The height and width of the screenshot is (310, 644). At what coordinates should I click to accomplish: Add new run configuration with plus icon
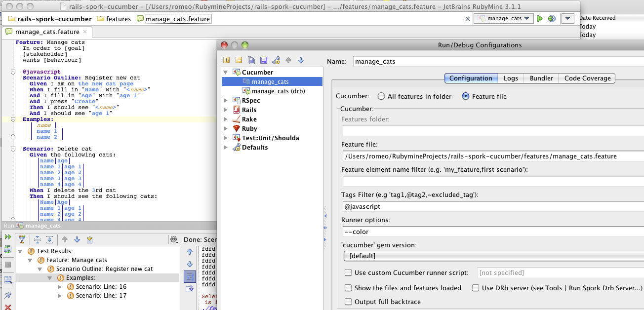pos(227,60)
